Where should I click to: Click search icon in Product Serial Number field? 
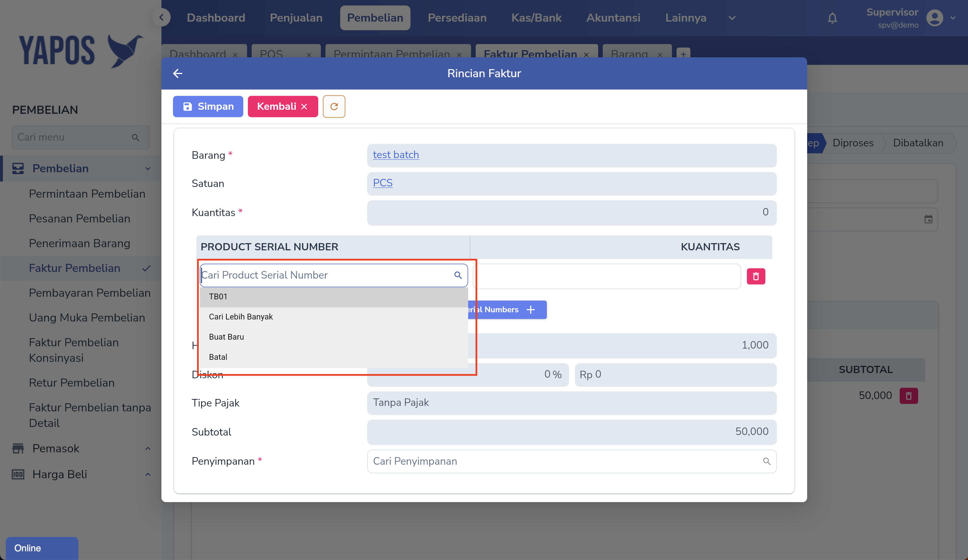(x=458, y=275)
